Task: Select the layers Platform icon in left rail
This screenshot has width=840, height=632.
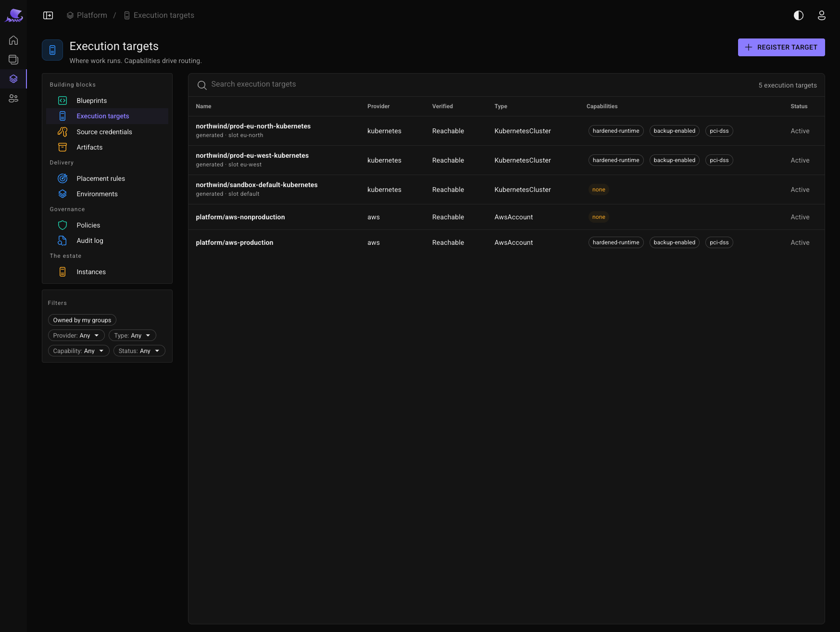Action: click(x=13, y=79)
